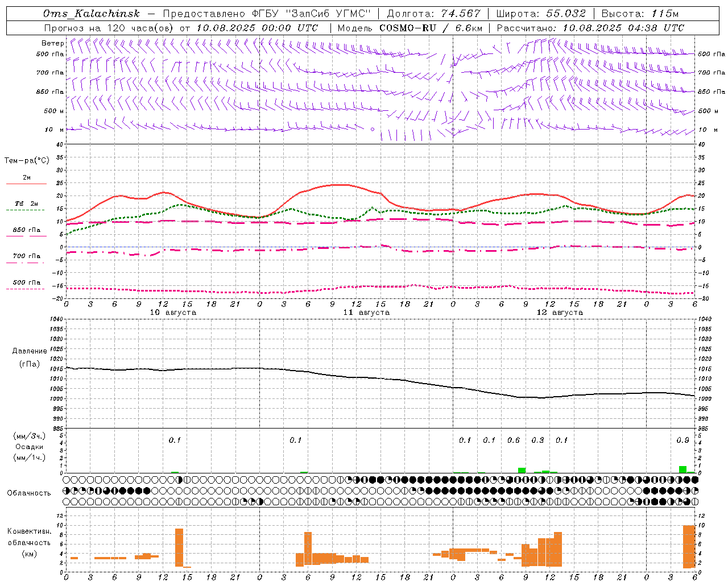This screenshot has width=728, height=582.
Task: Click the green precipitation bar under 0.6
Action: click(522, 470)
